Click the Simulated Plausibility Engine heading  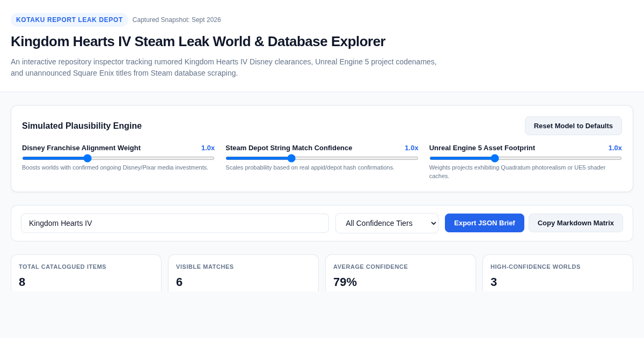82,126
